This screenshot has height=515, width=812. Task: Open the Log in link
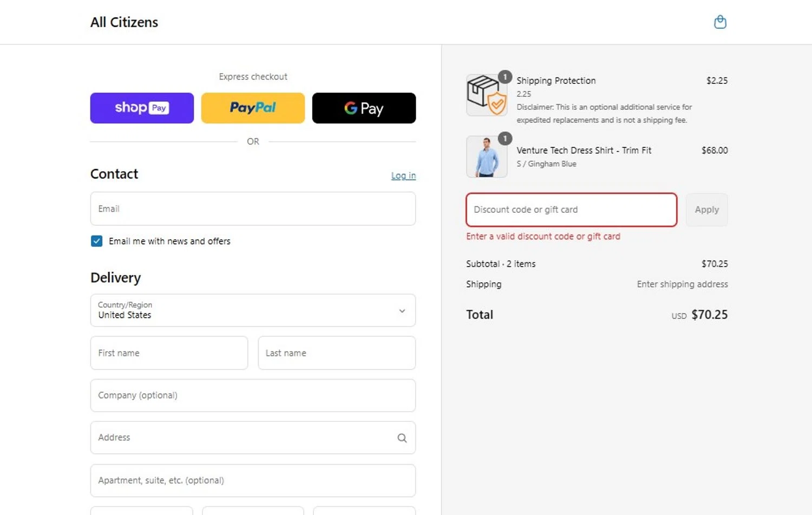point(403,175)
